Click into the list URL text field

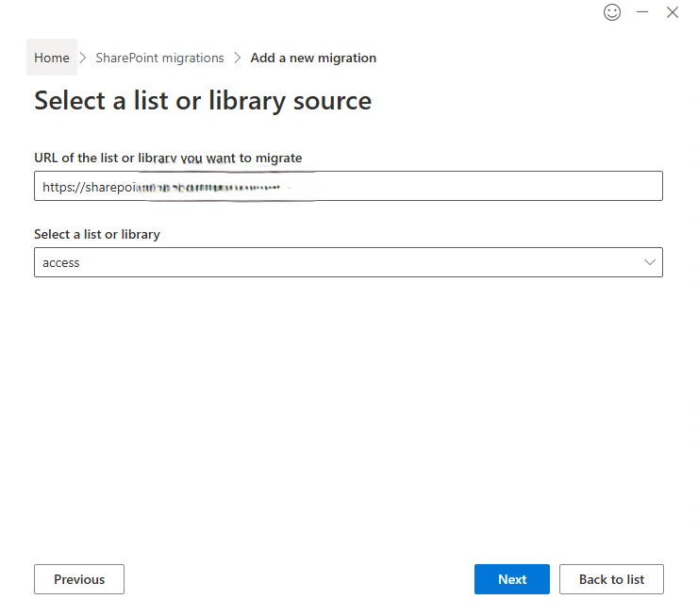[472, 187]
